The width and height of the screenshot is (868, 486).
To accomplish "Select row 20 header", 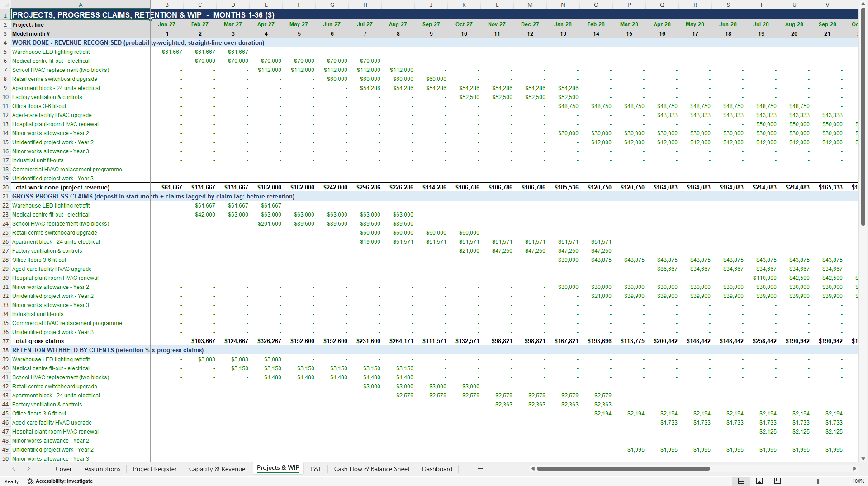I will [x=5, y=187].
